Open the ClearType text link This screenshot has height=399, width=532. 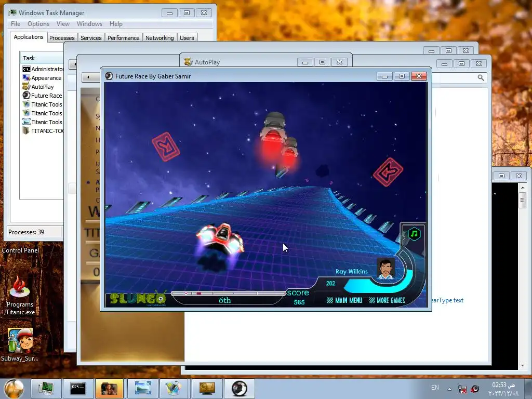(x=447, y=300)
